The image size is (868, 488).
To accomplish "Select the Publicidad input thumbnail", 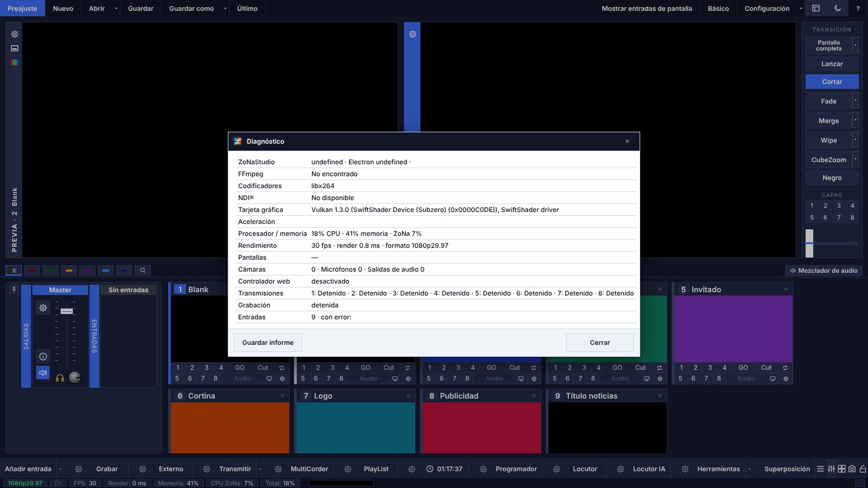I will coord(482,428).
